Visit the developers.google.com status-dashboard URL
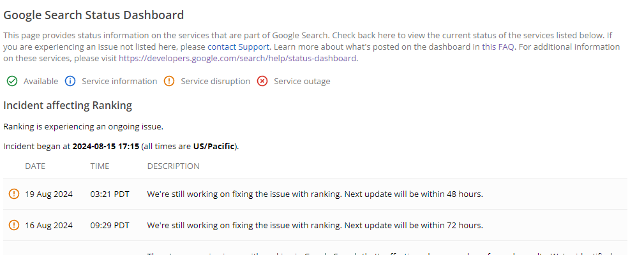The height and width of the screenshot is (255, 644). pos(237,59)
